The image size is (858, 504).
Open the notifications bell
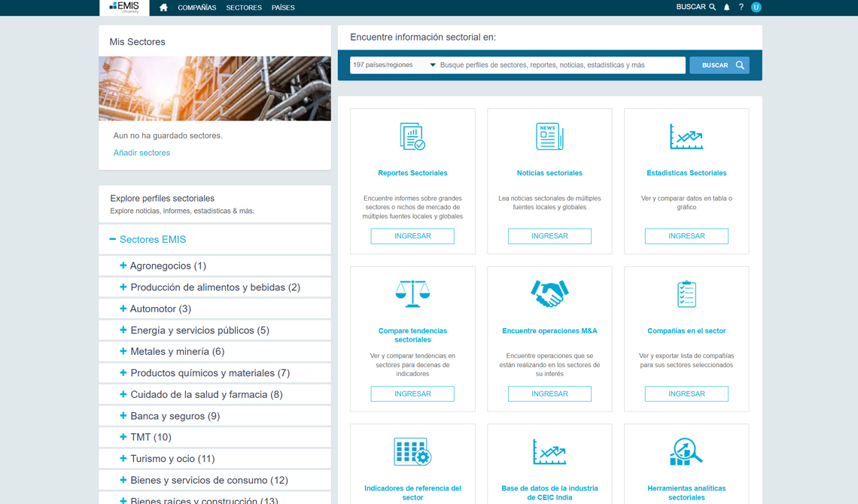point(727,7)
